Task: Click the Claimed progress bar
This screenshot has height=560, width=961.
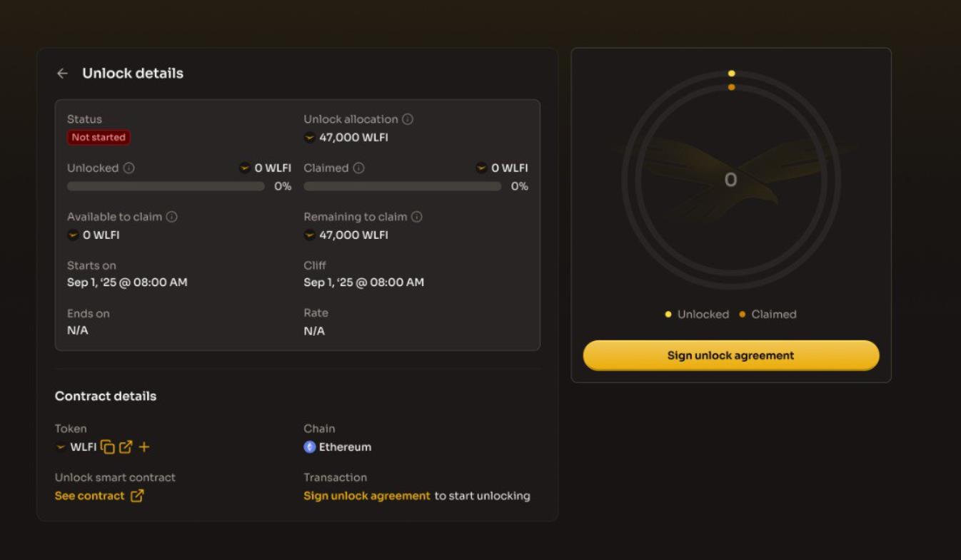Action: [x=402, y=186]
